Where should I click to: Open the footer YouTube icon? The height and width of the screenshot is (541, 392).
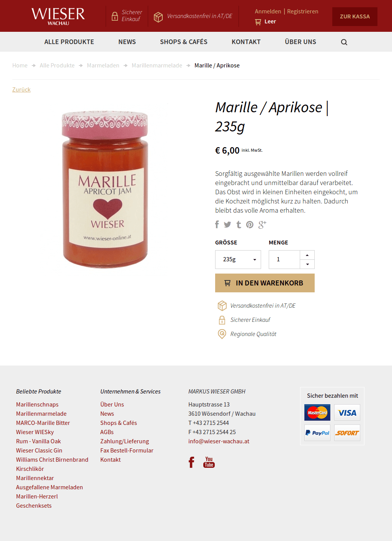pos(209,462)
